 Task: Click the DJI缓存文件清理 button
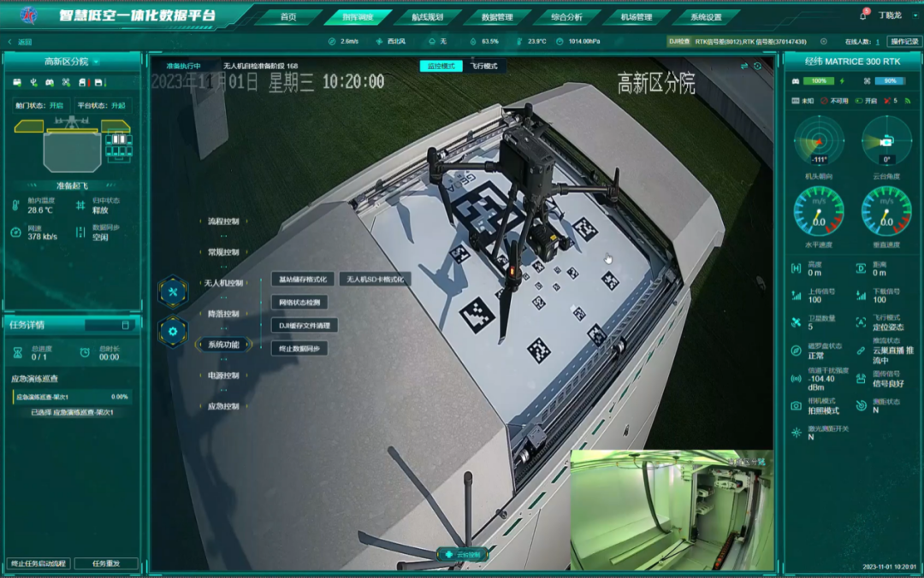click(305, 325)
